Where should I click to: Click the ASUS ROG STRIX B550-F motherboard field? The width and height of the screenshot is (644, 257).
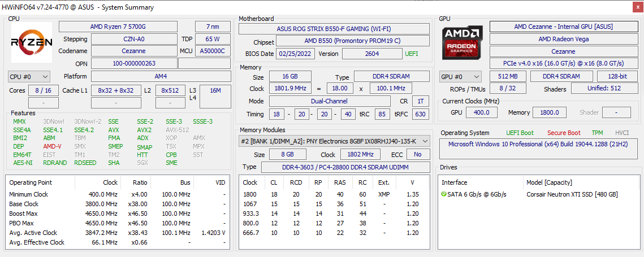click(334, 29)
